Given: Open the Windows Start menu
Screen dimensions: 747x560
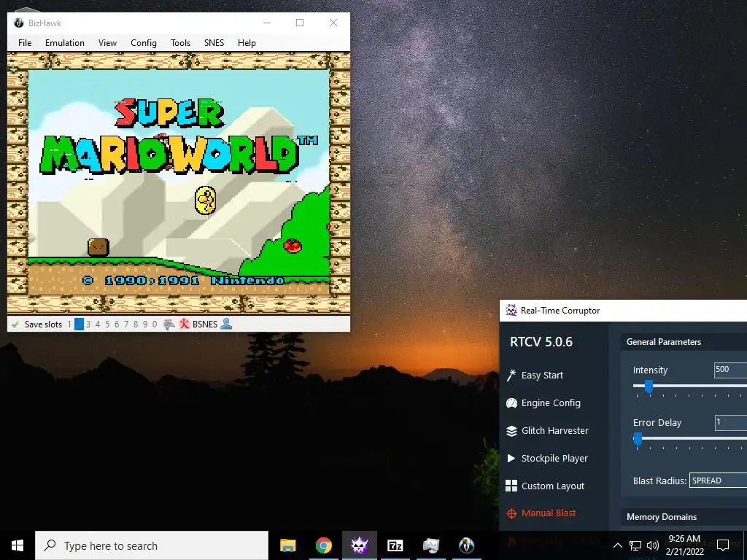Looking at the screenshot, I should 18,545.
